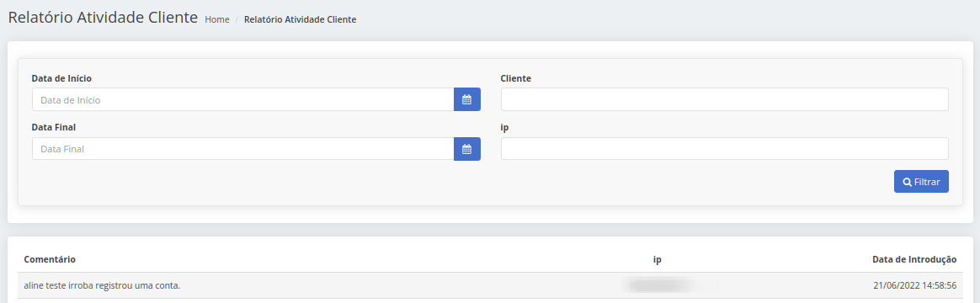Screen dimensions: 980x303
Task: Click the 21/06/2022 14:58:56 date cell
Action: [915, 285]
